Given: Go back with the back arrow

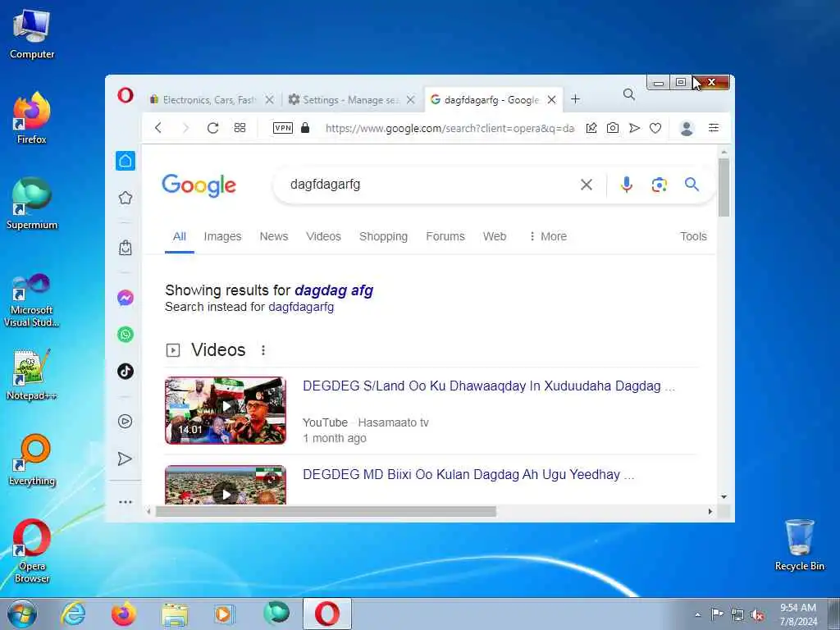Looking at the screenshot, I should tap(158, 127).
